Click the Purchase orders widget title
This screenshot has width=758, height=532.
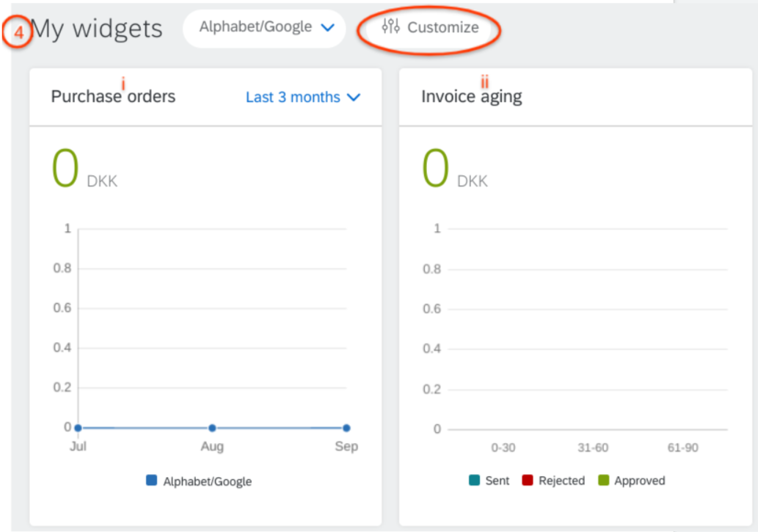coord(113,97)
